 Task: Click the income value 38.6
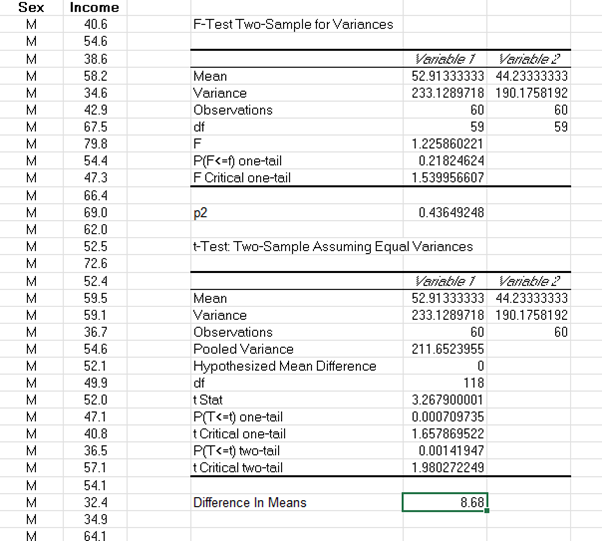coord(95,59)
